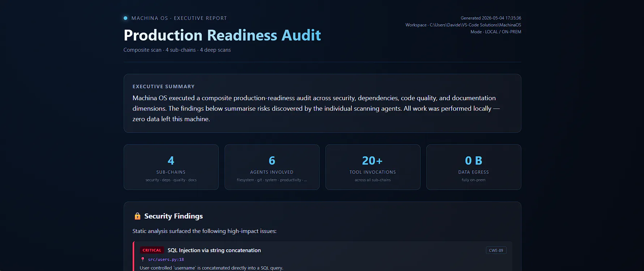Click the fully on-prem caption
Image resolution: width=644 pixels, height=271 pixels.
pos(474,180)
